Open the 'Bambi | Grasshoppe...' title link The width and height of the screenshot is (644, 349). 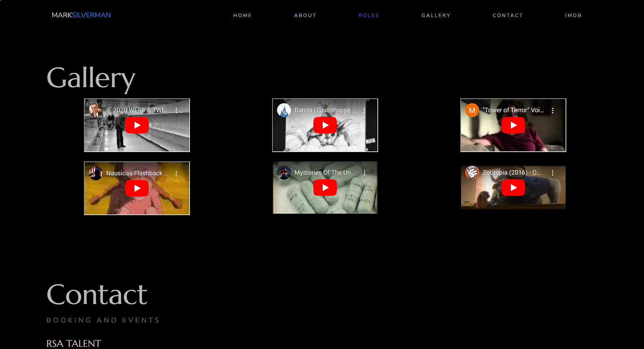[x=325, y=110]
